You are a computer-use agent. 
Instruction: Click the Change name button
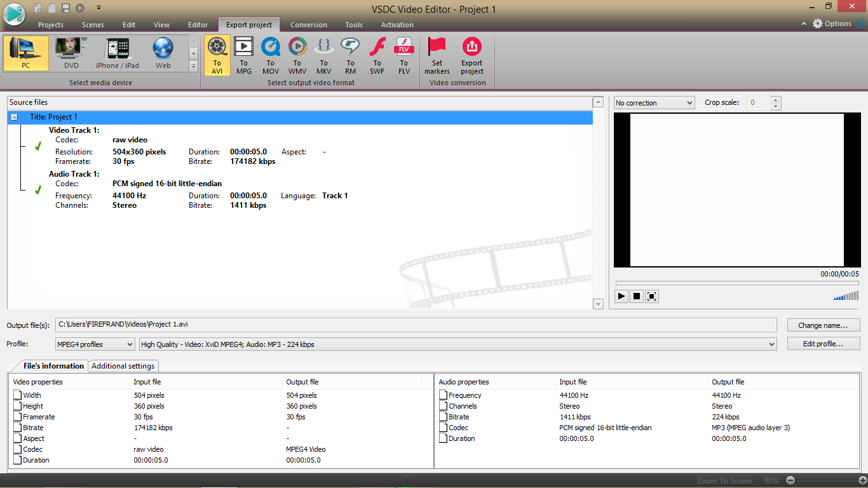point(823,325)
